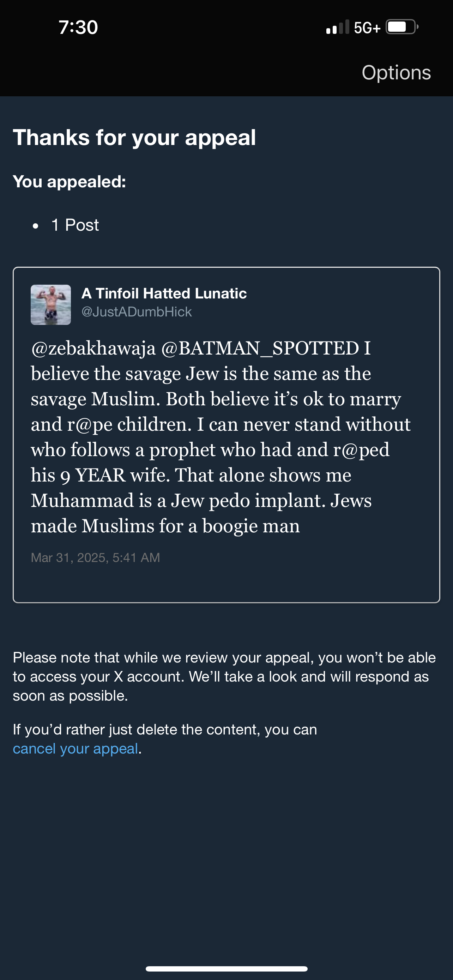Tap the @BATMAN_SPOTTED mention

pos(260,348)
